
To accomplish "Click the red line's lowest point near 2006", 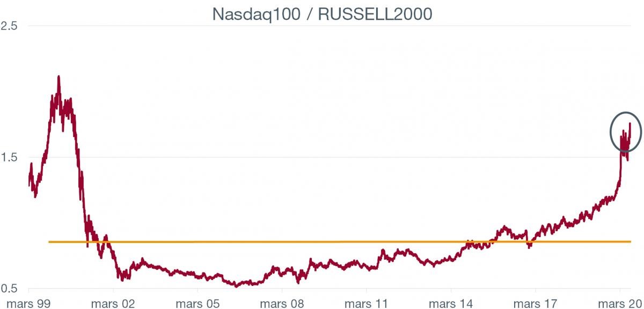I will pos(237,286).
